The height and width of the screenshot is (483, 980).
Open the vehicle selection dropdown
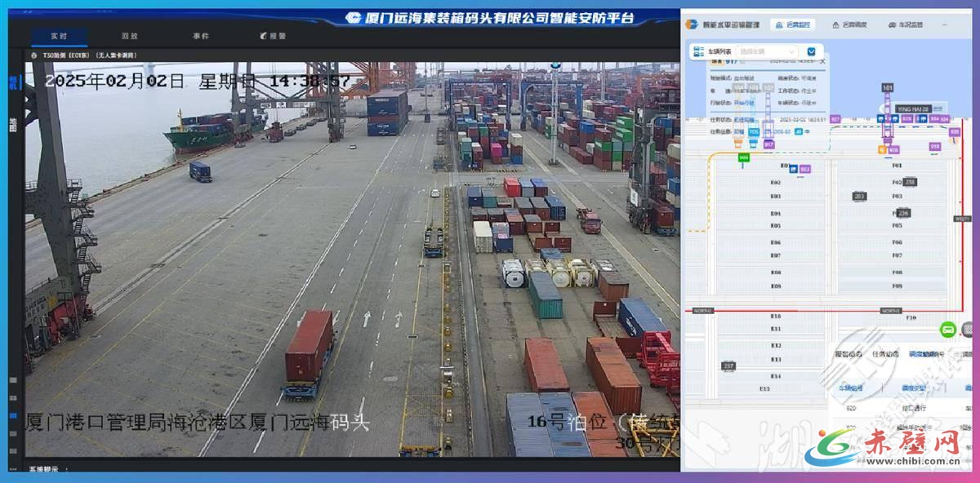(x=768, y=51)
